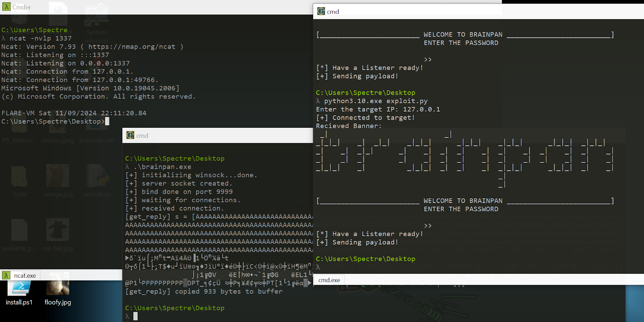Click the C:\Users\Spectre\Desktop> prompt in Cmder window
Screen dimensions: 644x322
point(53,121)
